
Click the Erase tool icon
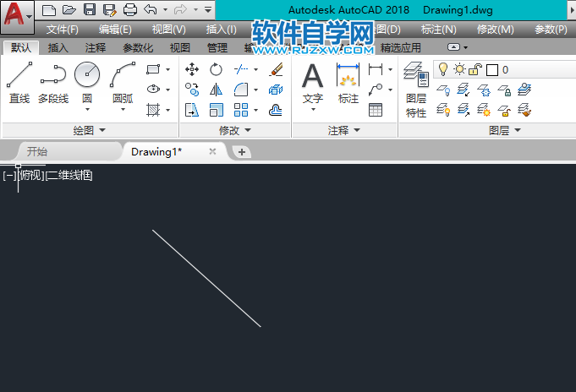(276, 69)
